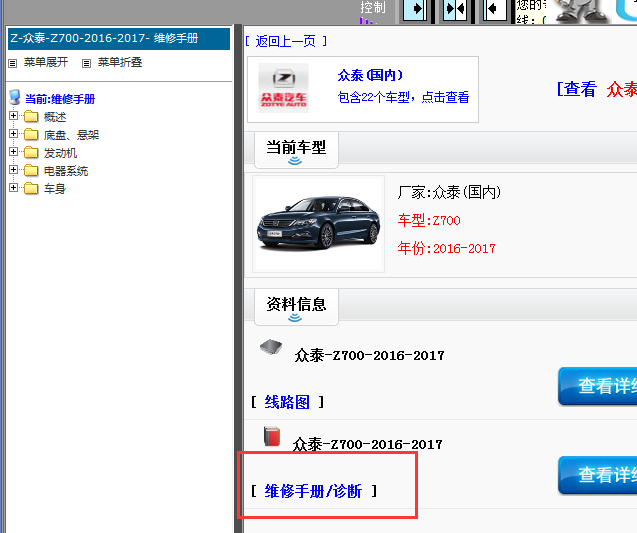
Task: Click 查看详细 button for 线路图
Action: (598, 386)
